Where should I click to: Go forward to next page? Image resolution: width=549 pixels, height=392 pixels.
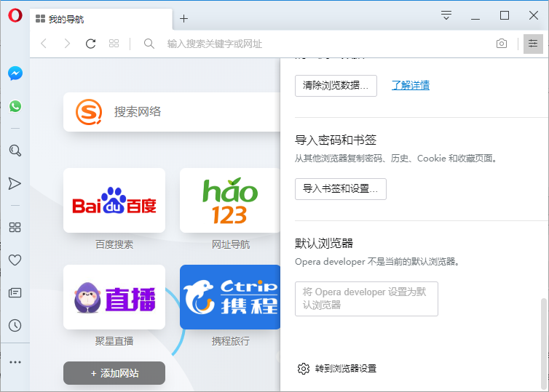[67, 44]
